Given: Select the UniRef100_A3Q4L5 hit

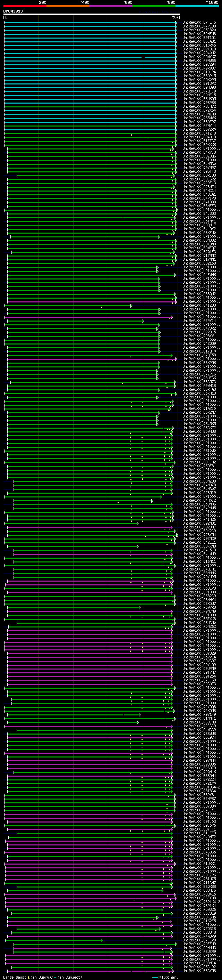Looking at the screenshot, I should (x=199, y=894).
